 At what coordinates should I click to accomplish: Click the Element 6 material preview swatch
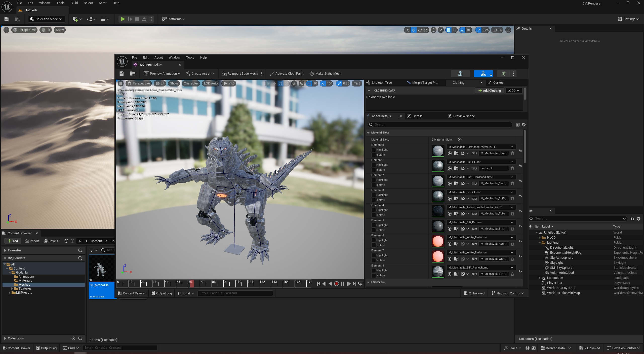point(438,241)
